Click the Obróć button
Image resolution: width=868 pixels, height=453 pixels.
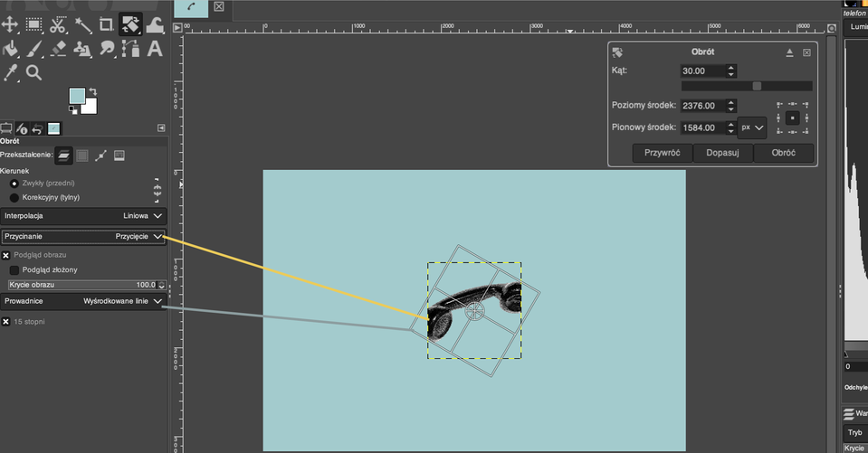[x=783, y=153]
